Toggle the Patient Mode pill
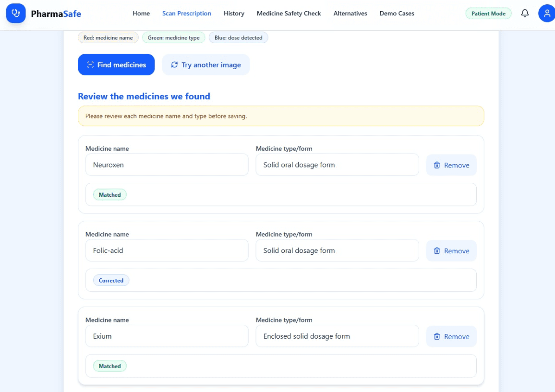Viewport: 555px width, 392px height. click(x=488, y=13)
